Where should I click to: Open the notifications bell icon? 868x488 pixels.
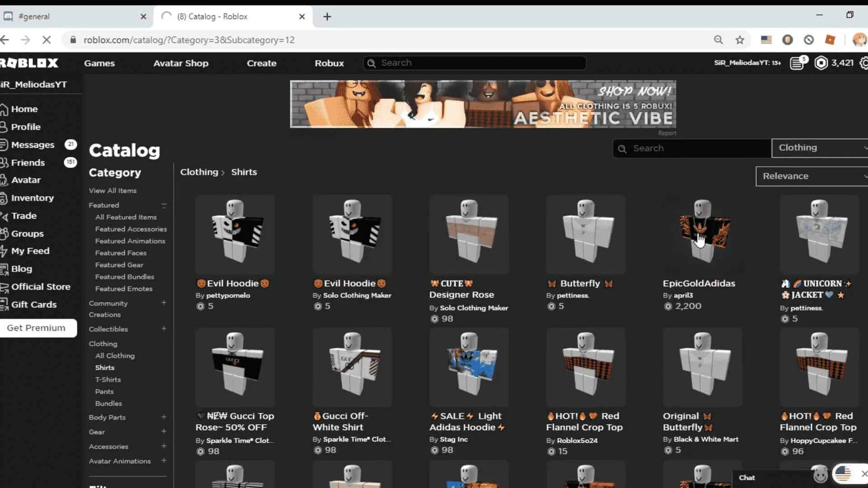[799, 62]
